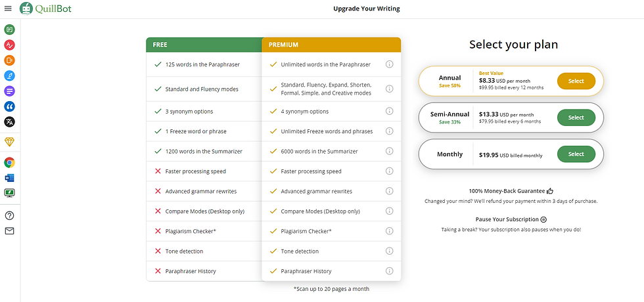
Task: Click '$79.95 billed every 6 months' text
Action: point(510,121)
